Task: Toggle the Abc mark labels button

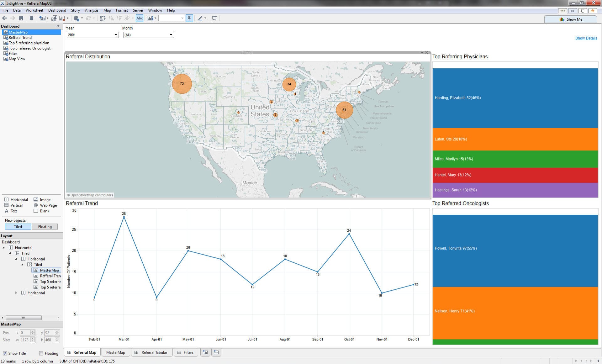Action: [x=140, y=18]
